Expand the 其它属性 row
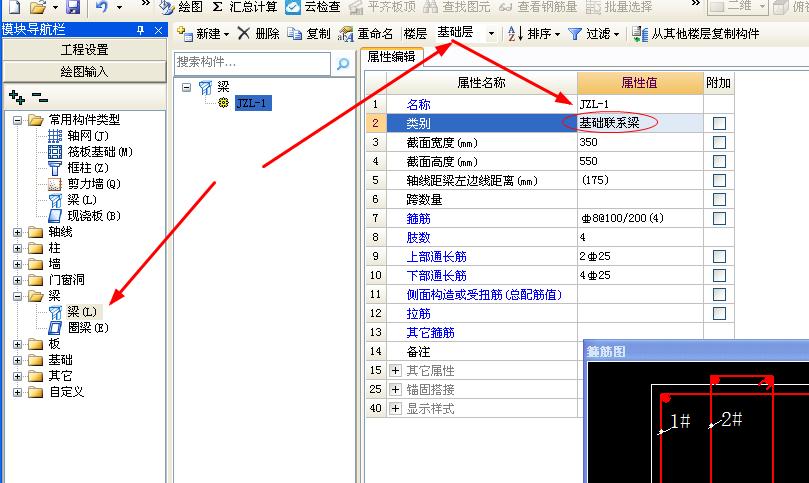 pos(395,371)
